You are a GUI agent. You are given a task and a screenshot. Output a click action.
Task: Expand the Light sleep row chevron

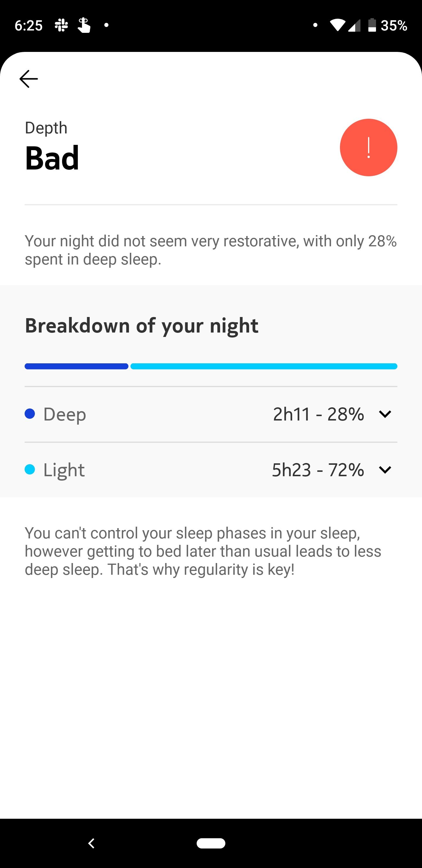tap(384, 469)
